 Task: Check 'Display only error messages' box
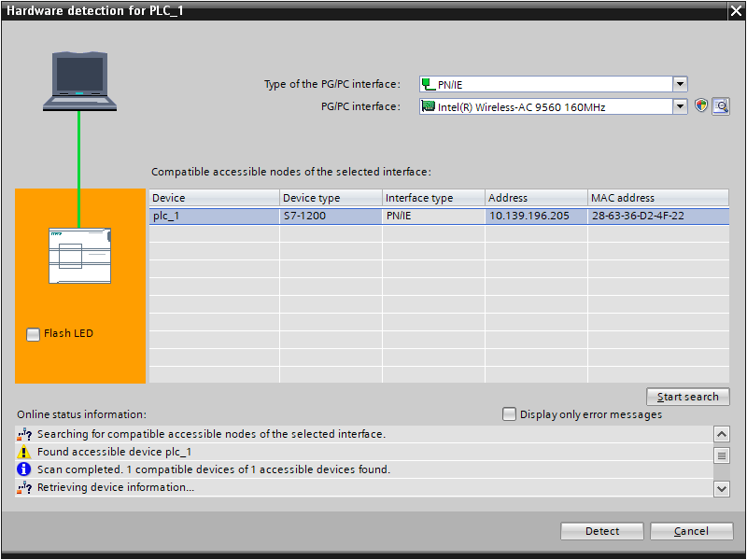pos(509,414)
